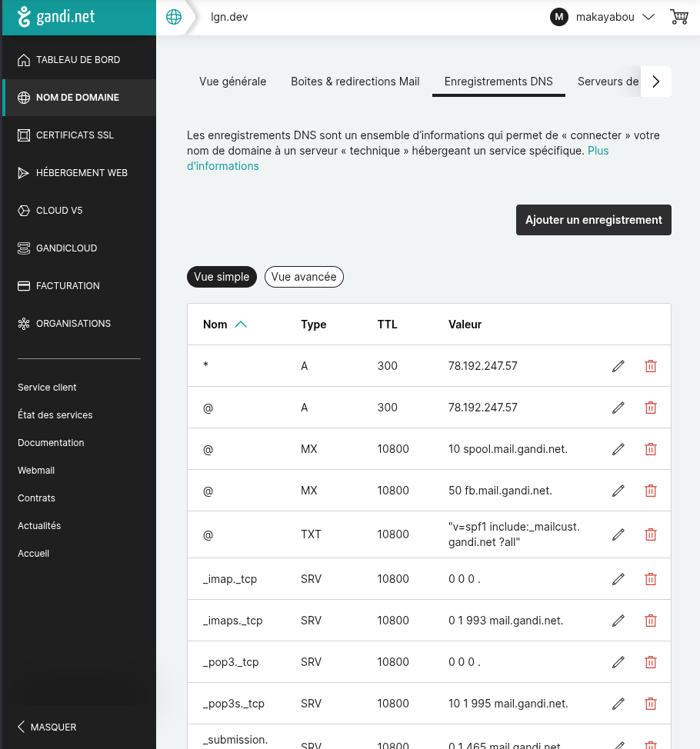Click Ajouter un enregistrement button
700x749 pixels.
[593, 220]
